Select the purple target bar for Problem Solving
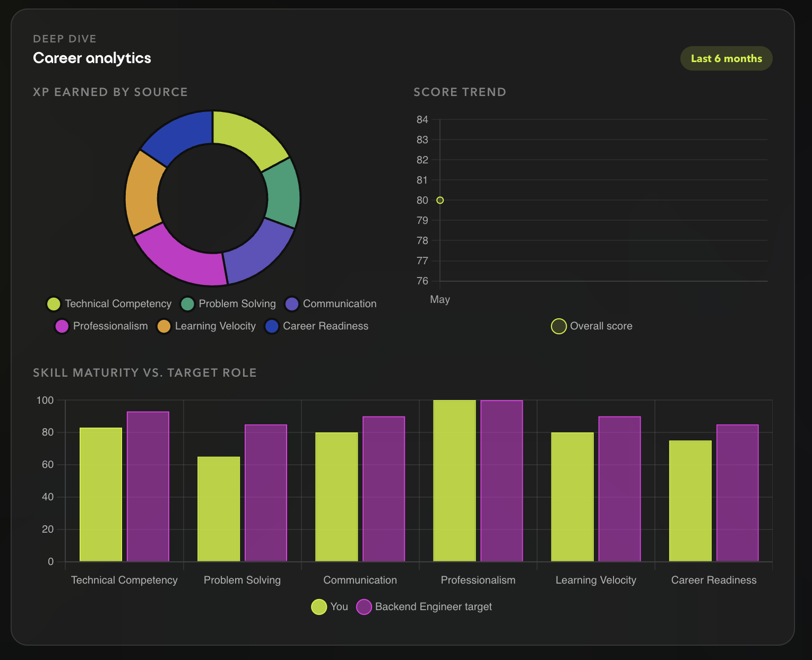This screenshot has width=812, height=660. coord(266,493)
